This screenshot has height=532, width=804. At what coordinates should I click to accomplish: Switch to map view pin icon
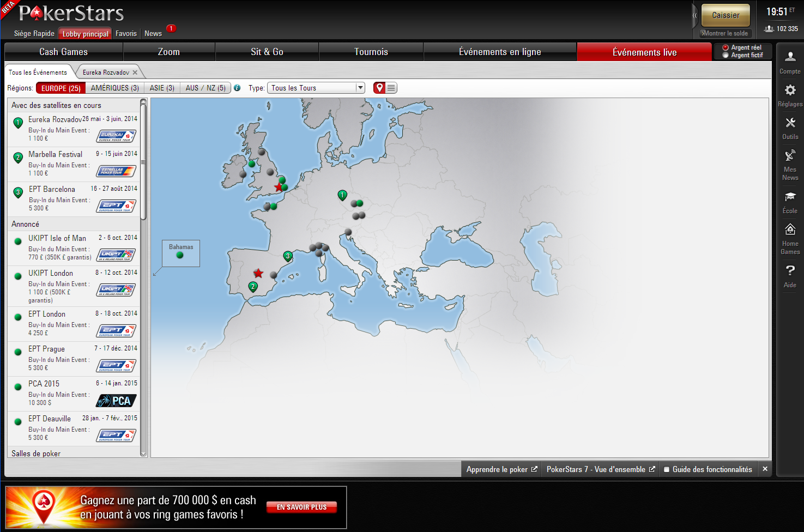(379, 88)
